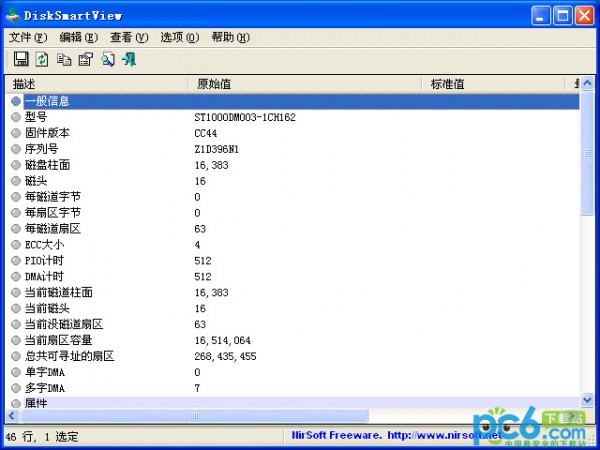Viewport: 600px width, 450px height.
Task: Open the www.nirsoft.net link
Action: coord(445,435)
